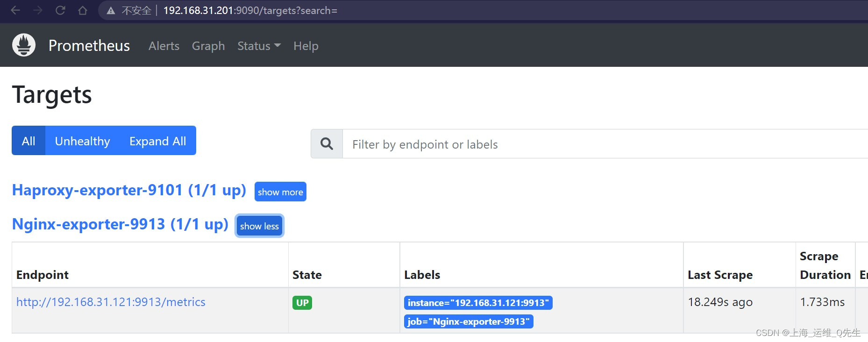Screen dimensions: 868x342
Task: Reload the page with refresh icon
Action: [x=60, y=10]
